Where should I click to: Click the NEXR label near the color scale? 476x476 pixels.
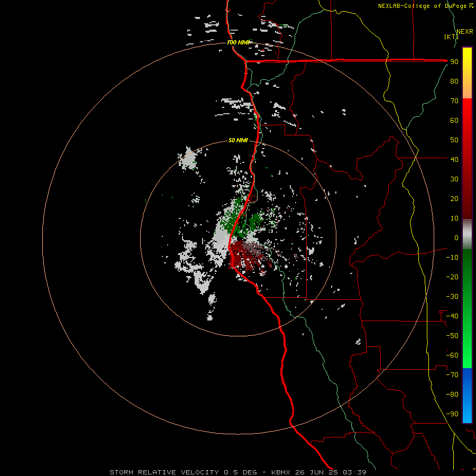[x=465, y=32]
